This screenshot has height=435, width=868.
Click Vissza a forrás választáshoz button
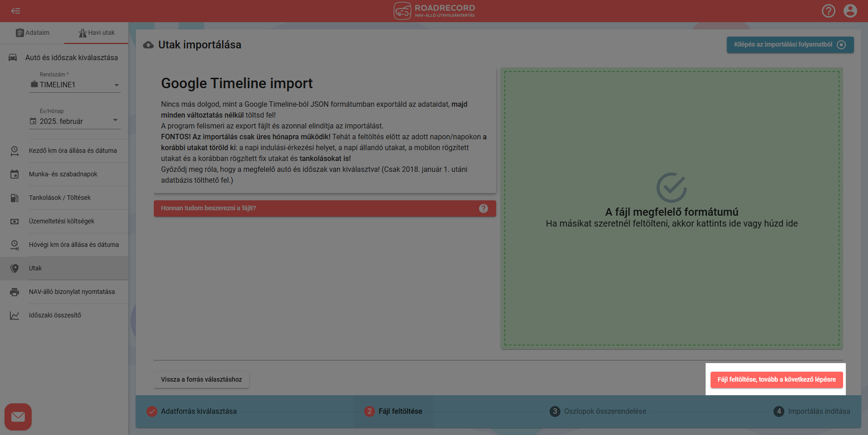(x=201, y=379)
